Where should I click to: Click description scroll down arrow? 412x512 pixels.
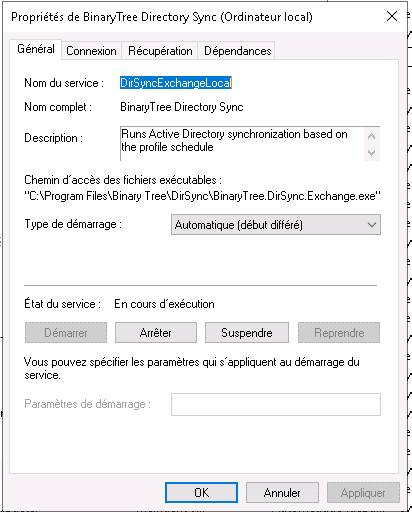click(372, 153)
